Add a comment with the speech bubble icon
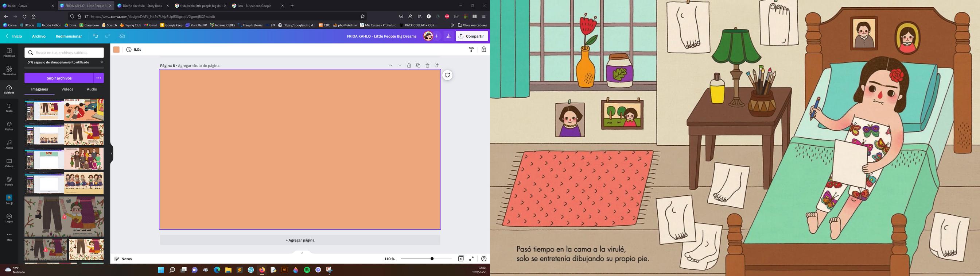Viewport: 980px width, 276px height. [x=447, y=75]
